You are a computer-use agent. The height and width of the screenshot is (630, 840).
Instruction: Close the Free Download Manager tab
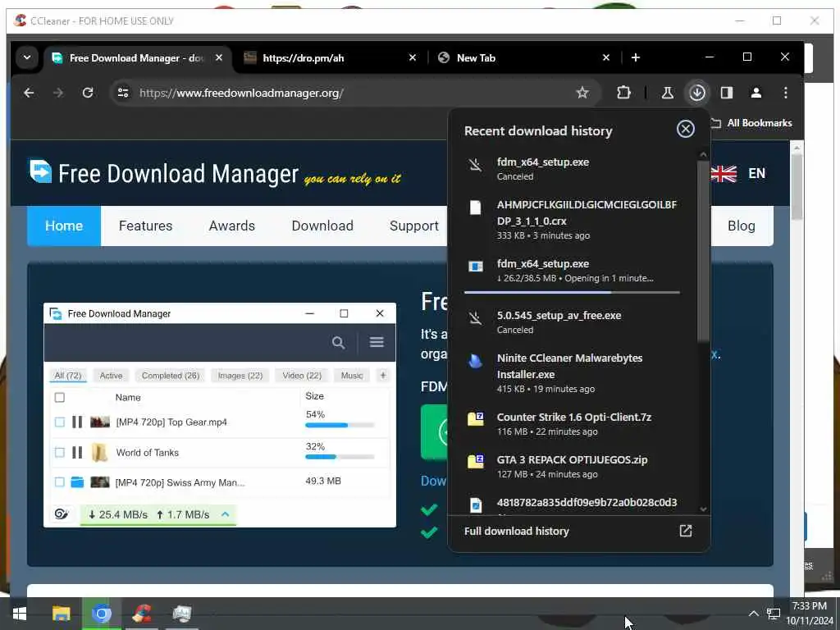[x=218, y=57]
